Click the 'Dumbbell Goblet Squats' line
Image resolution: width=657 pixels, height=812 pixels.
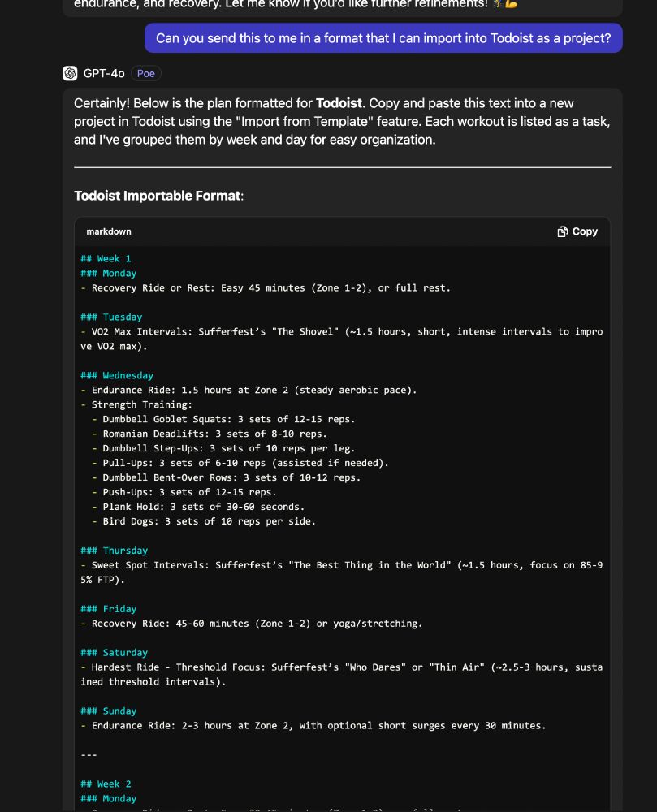coord(223,419)
